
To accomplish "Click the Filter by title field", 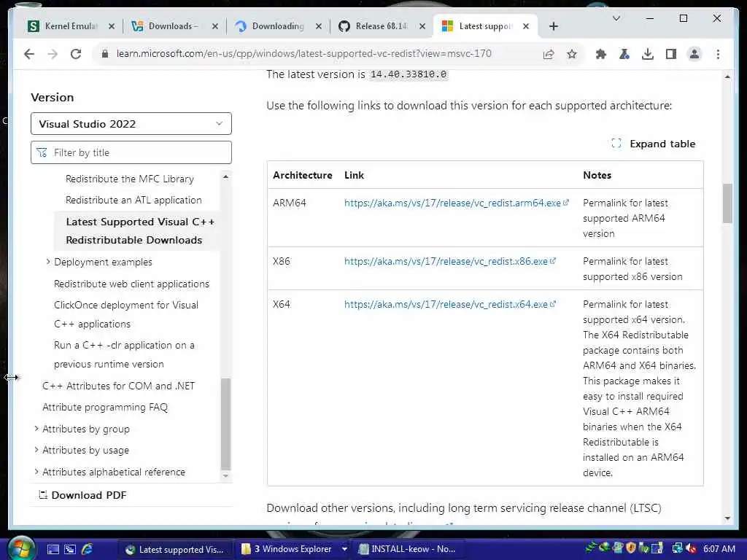I will pos(131,152).
